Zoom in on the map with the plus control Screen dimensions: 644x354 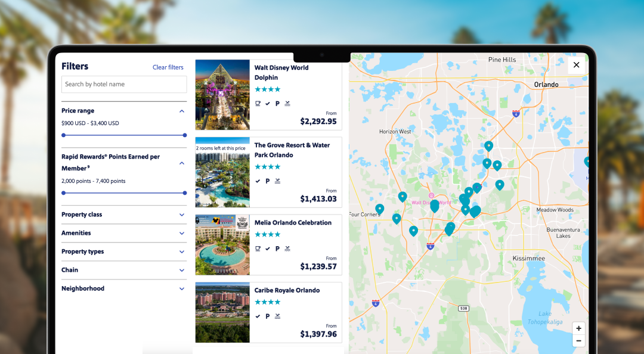[578, 328]
